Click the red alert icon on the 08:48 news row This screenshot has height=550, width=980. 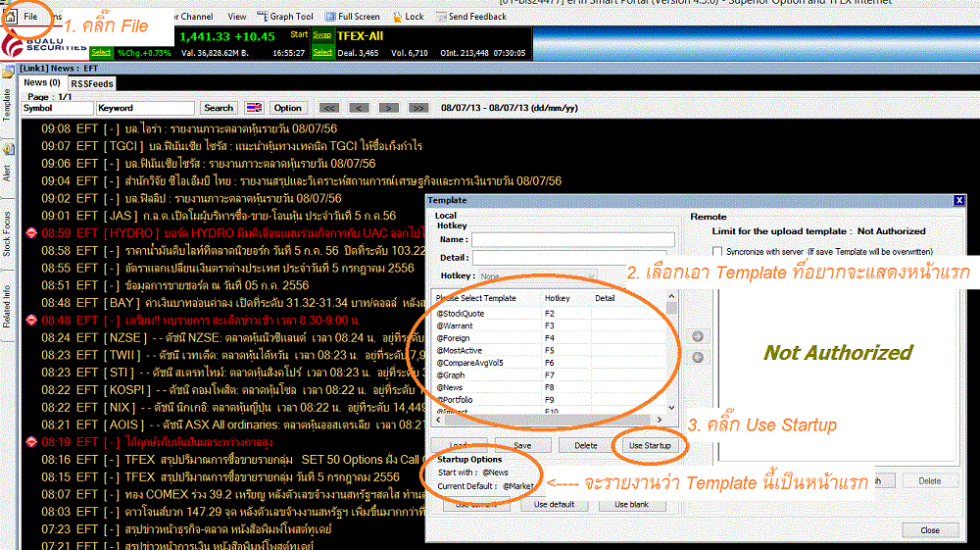(31, 320)
